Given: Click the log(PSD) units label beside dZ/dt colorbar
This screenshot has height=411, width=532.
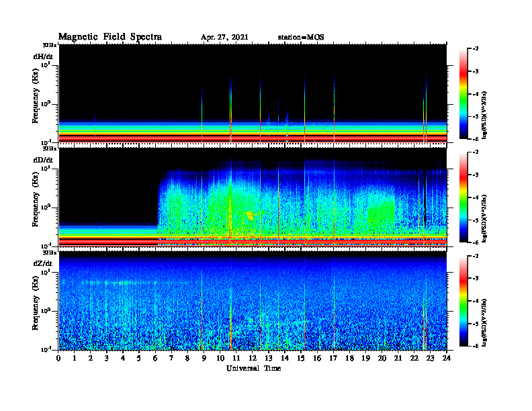Looking at the screenshot, I should [x=484, y=322].
